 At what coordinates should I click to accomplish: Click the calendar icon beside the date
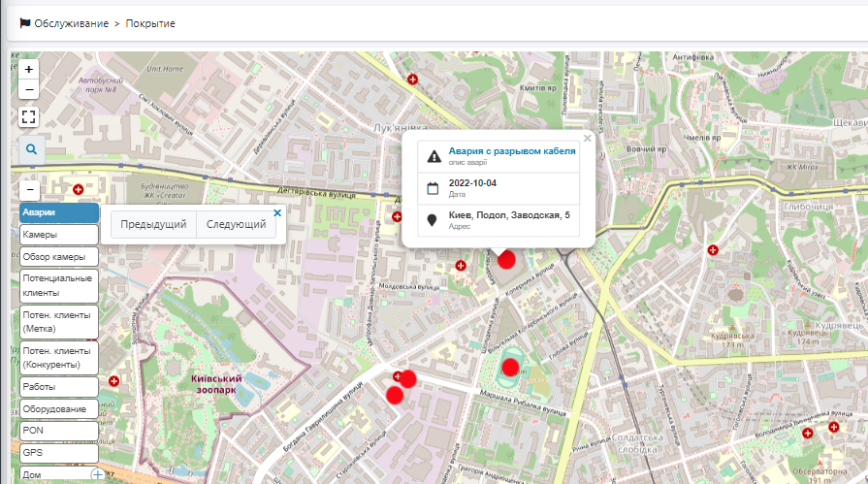[x=434, y=188]
